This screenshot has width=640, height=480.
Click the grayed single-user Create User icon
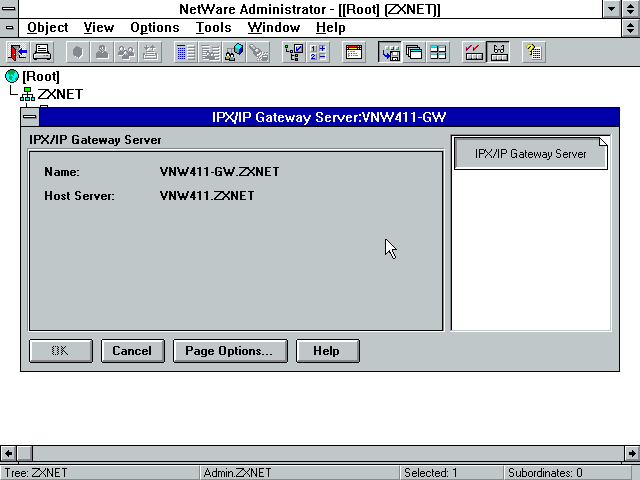[102, 52]
